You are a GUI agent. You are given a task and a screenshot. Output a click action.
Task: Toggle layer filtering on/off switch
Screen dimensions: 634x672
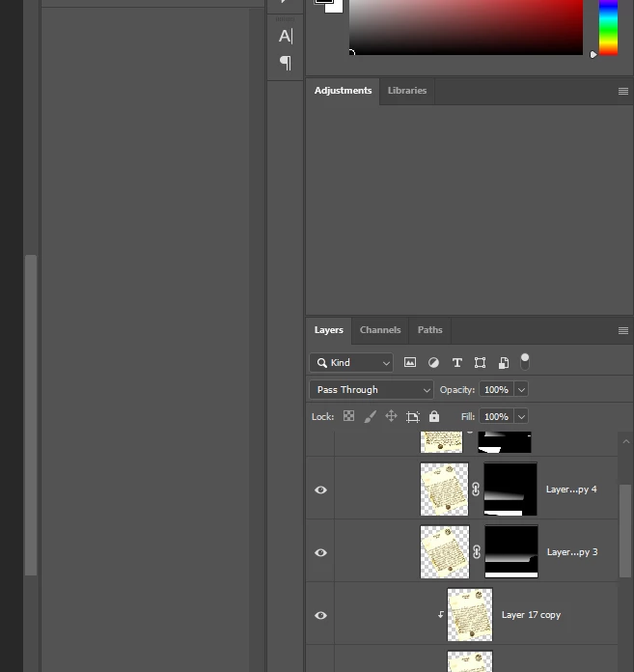525,362
